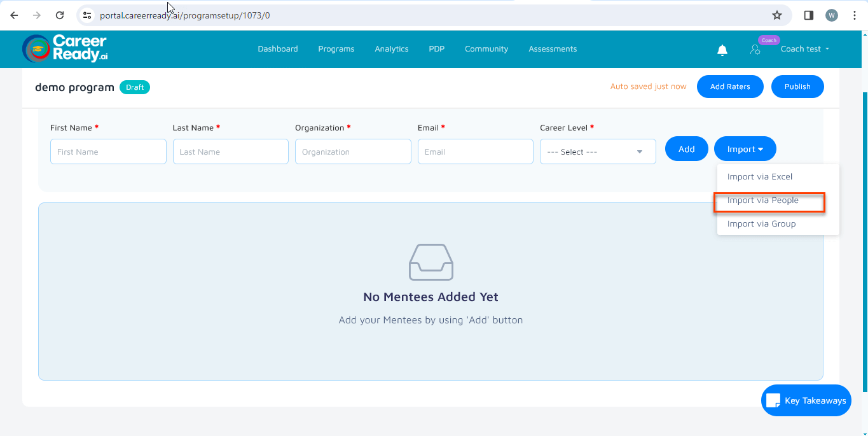Expand the Career Level dropdown
Viewport: 868px width, 436px height.
597,152
